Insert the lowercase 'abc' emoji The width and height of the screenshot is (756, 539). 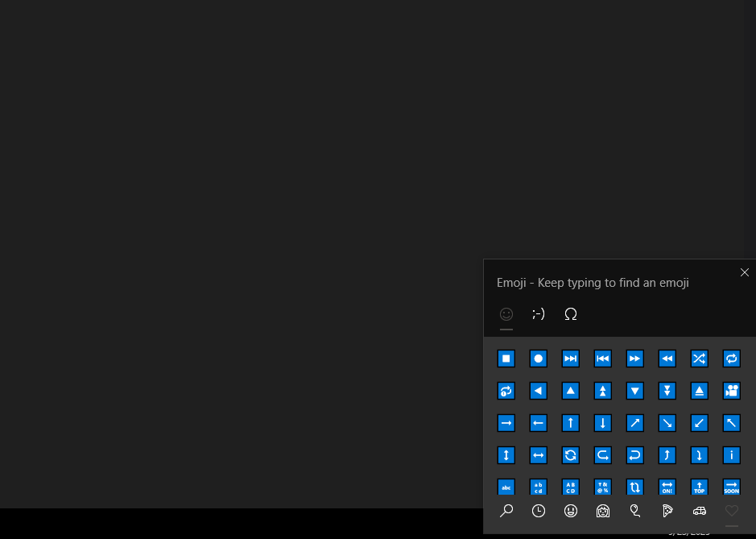pyautogui.click(x=506, y=487)
